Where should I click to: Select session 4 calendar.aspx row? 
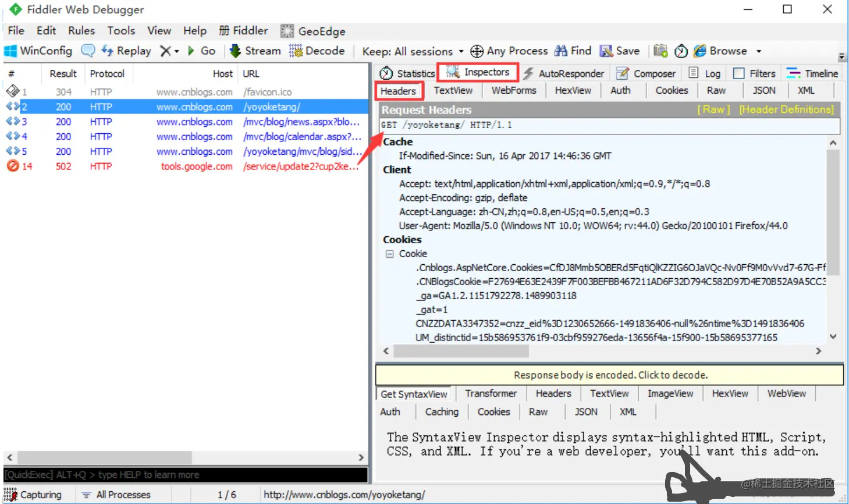[x=185, y=136]
